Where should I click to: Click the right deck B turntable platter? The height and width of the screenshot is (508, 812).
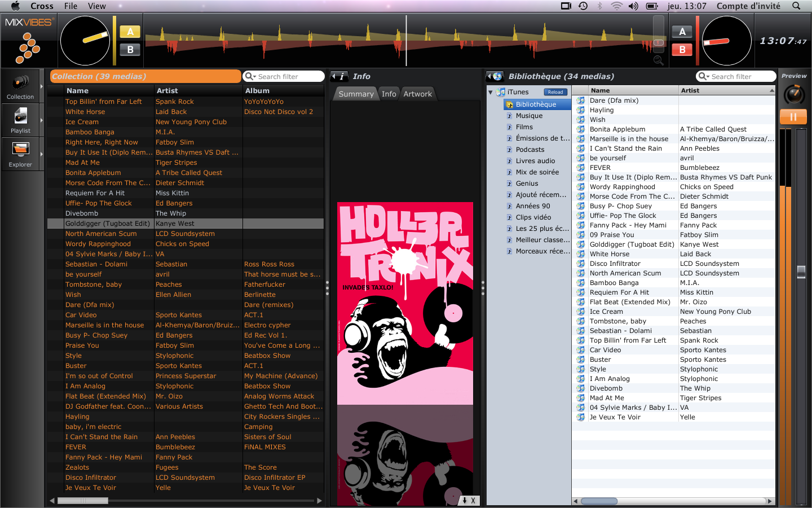pos(726,41)
